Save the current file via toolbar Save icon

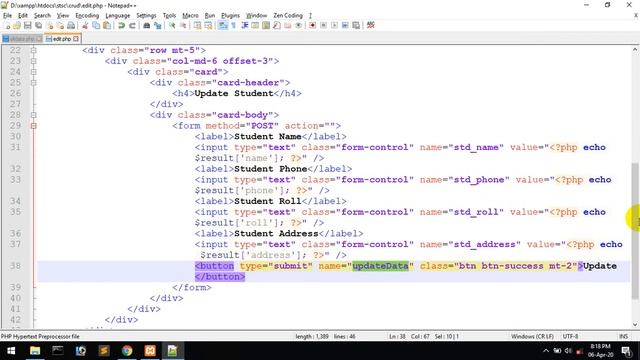point(27,25)
